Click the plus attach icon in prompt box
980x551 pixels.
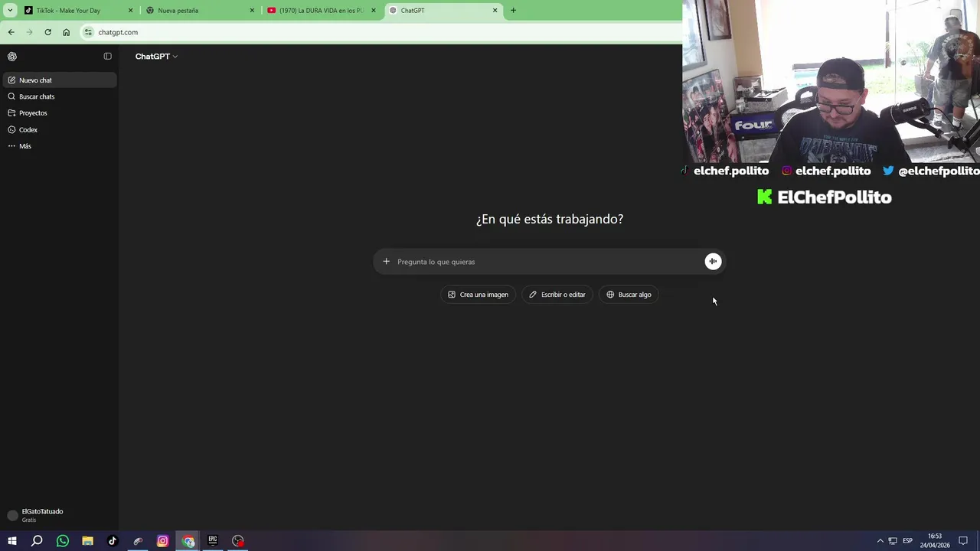[386, 262]
